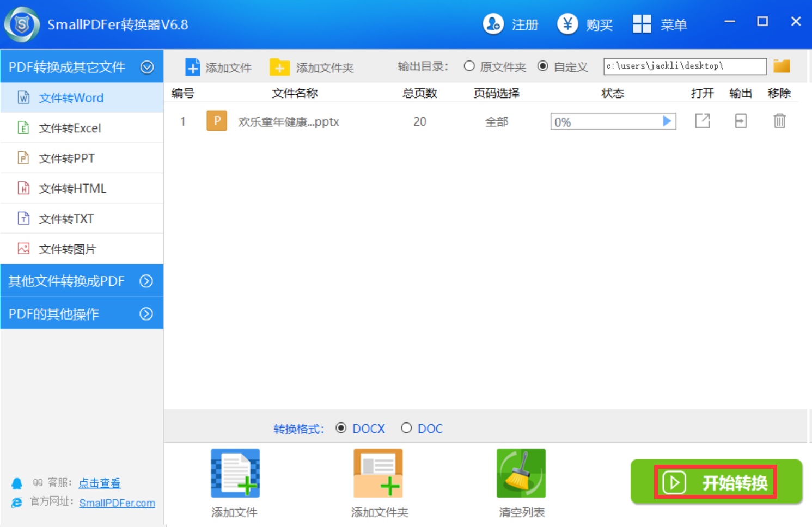Screen dimensions: 812x527
Task: Open the menu (菜单) grid icon
Action: pos(642,24)
